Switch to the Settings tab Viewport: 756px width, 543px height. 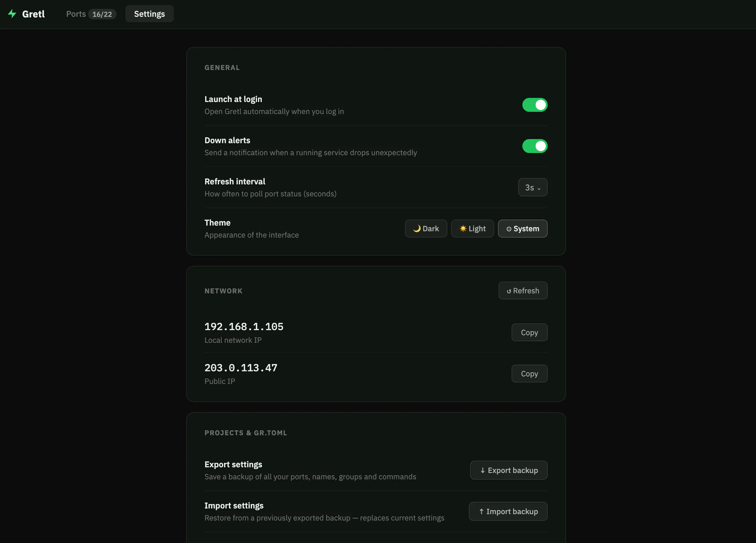coord(149,14)
